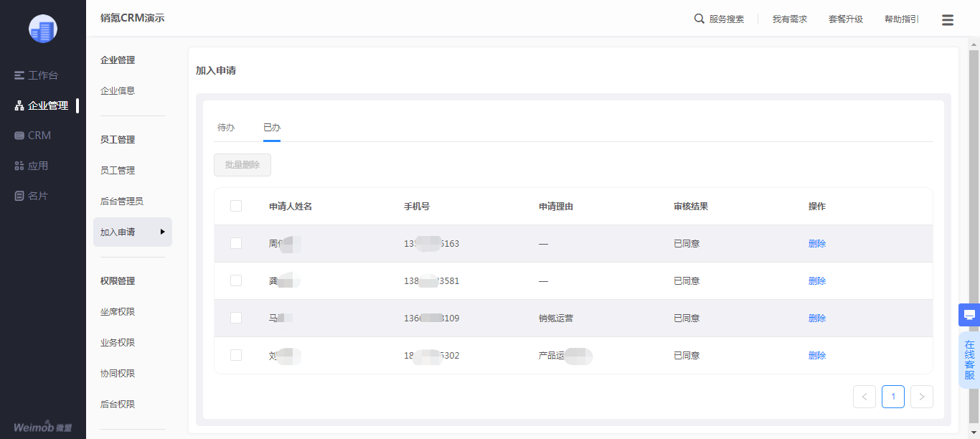Click the 审核结果 column header
Screen dimensions: 980x439
[x=691, y=207]
